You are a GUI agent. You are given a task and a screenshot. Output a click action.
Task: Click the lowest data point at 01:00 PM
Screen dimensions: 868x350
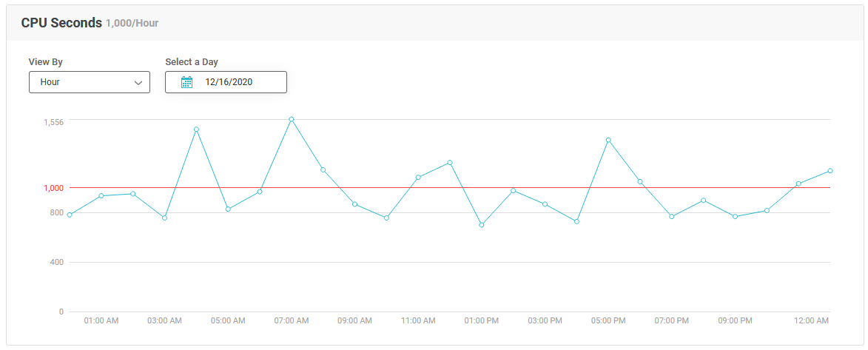click(482, 225)
